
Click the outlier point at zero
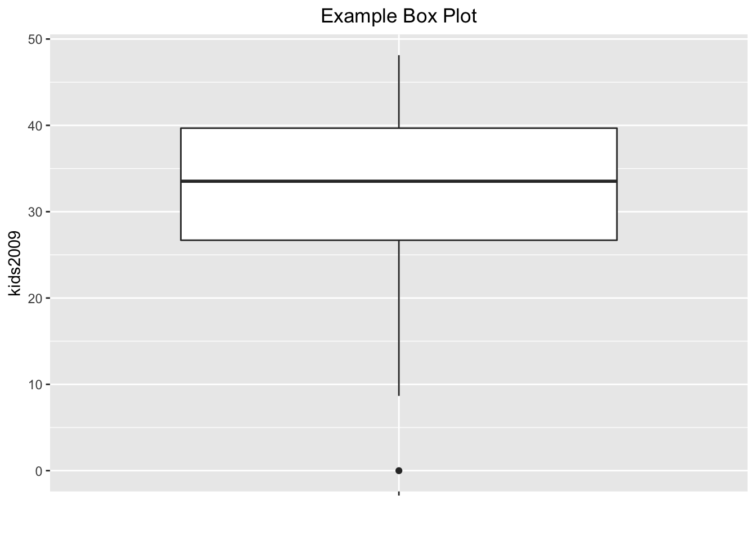pos(399,470)
